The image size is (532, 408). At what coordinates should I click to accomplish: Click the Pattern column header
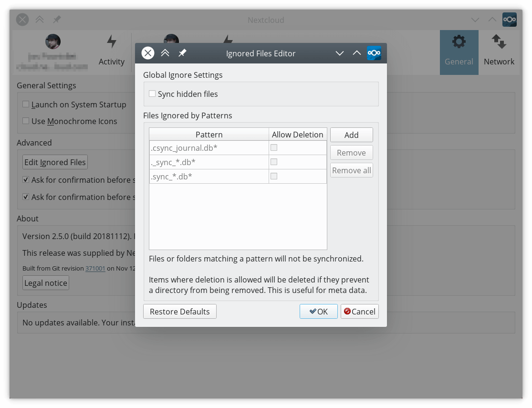coord(209,135)
